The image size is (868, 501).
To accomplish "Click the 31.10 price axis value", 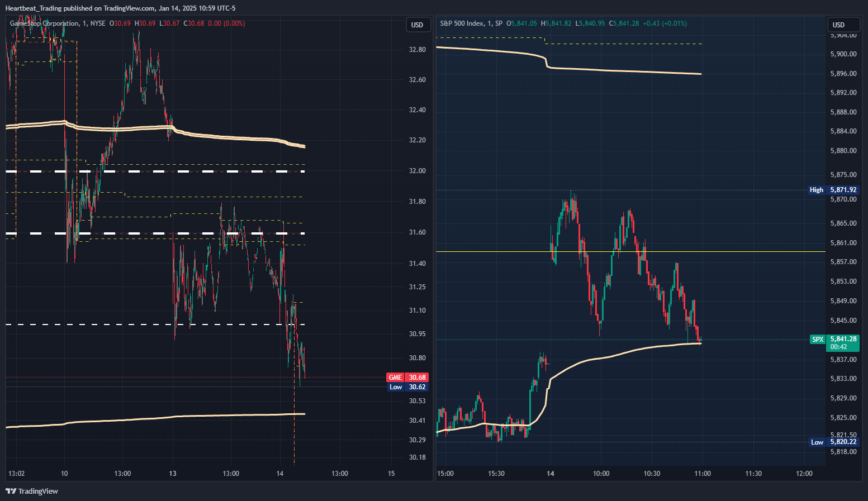I will click(418, 311).
